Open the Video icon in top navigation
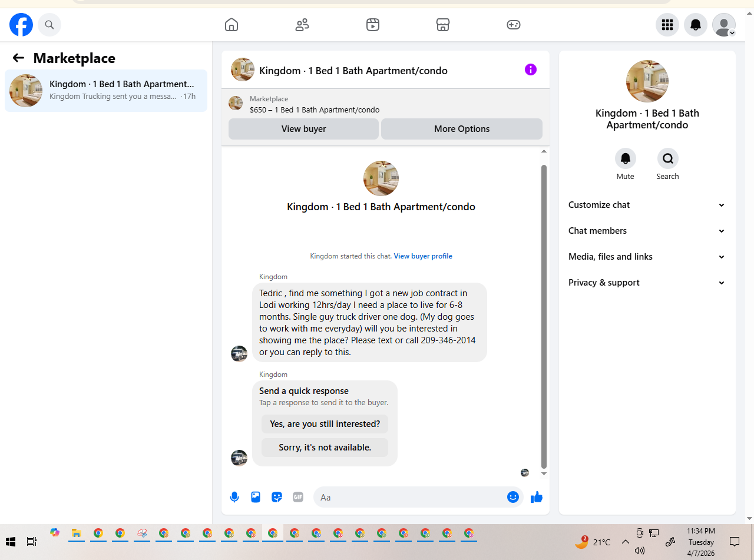Image resolution: width=754 pixels, height=560 pixels. 373,25
